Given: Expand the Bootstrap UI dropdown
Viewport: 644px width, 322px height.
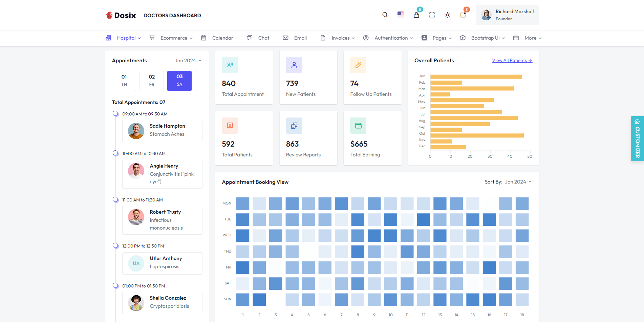Looking at the screenshot, I should click(503, 38).
